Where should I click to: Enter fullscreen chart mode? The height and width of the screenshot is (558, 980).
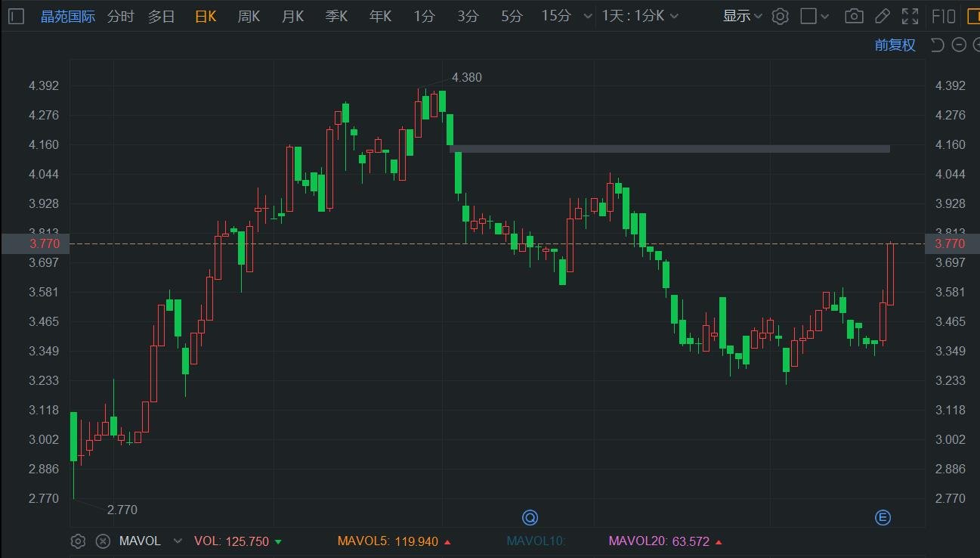pos(910,16)
